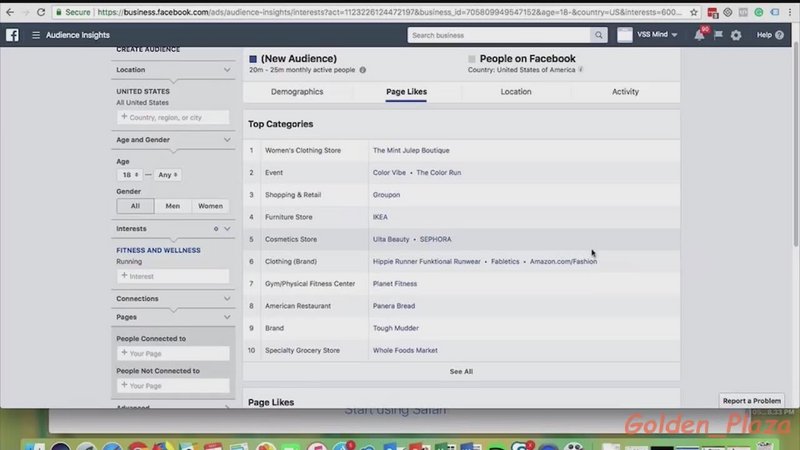
Task: Open the Color Vibe page link
Action: pyautogui.click(x=389, y=172)
